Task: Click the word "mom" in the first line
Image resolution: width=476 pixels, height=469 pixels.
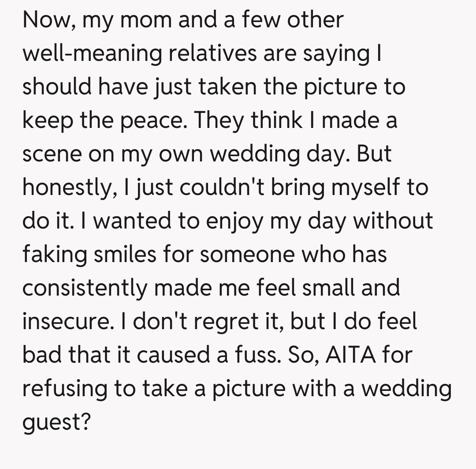Action: (147, 20)
